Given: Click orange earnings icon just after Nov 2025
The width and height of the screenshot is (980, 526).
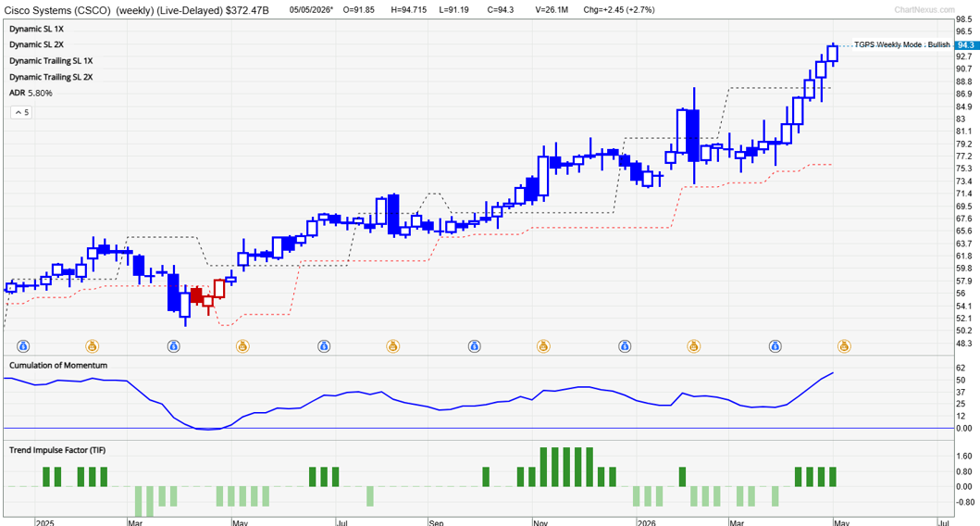Looking at the screenshot, I should pyautogui.click(x=543, y=345).
